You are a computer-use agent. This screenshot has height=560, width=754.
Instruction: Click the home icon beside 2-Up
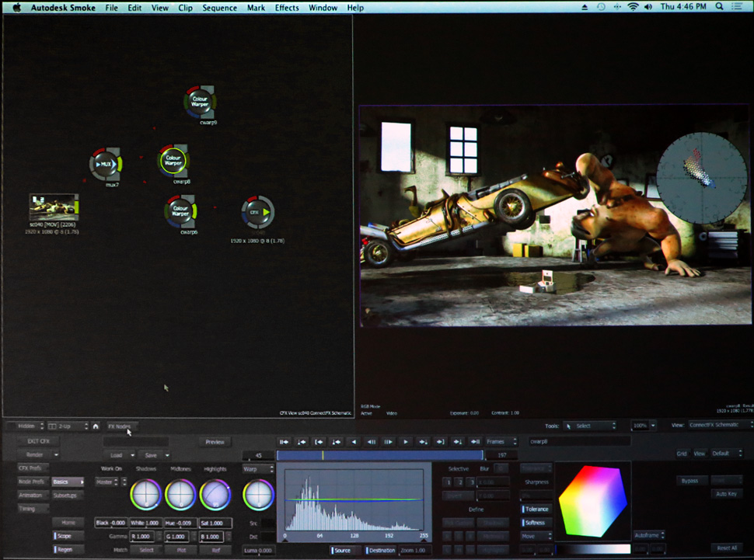point(96,426)
